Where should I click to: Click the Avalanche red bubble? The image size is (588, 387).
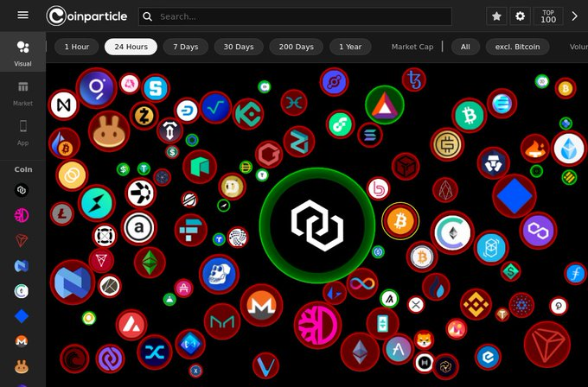(x=131, y=325)
